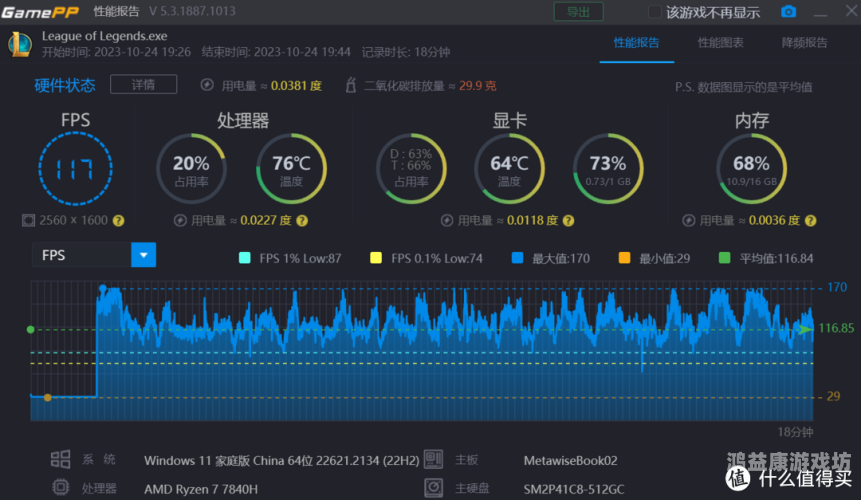Click the AMD Ryzen 7 7840H text
Image resolution: width=861 pixels, height=500 pixels.
coord(201,488)
